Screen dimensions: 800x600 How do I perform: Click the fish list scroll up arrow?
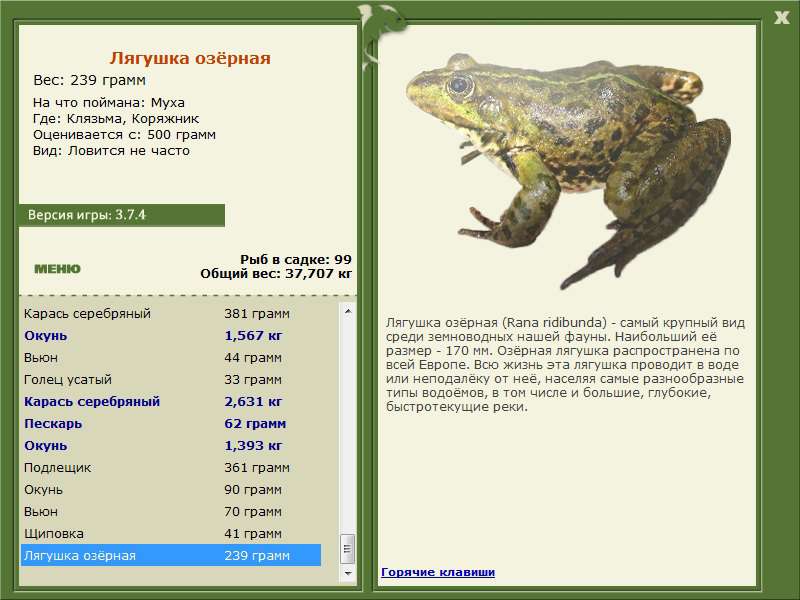348,311
